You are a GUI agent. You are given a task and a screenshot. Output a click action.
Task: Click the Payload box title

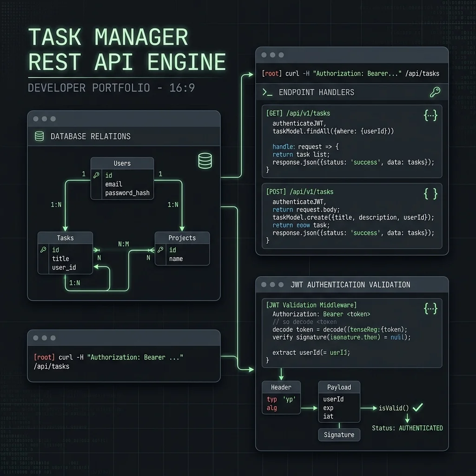(x=339, y=387)
